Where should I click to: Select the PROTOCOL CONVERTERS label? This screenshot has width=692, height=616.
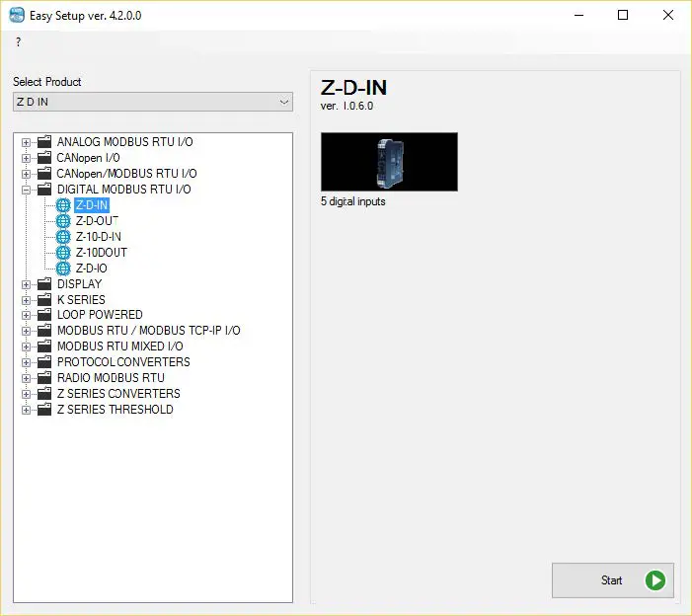(x=123, y=362)
